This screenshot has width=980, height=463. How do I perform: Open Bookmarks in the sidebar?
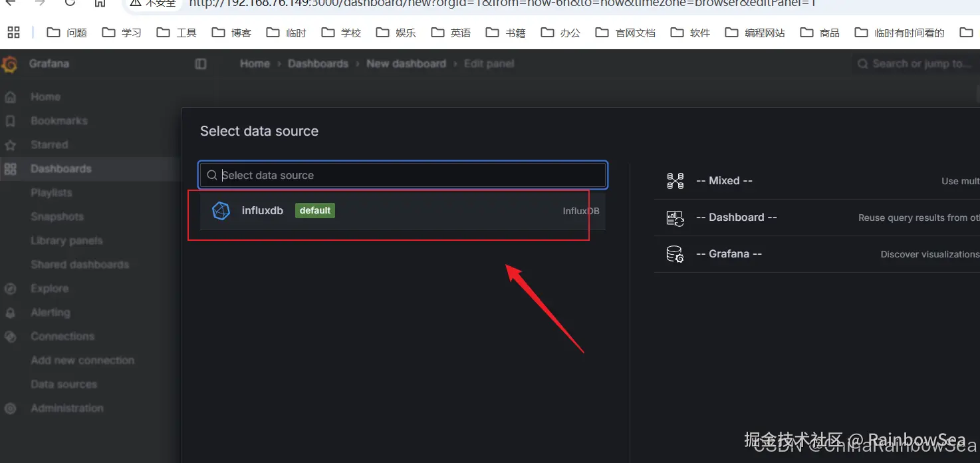click(x=59, y=120)
